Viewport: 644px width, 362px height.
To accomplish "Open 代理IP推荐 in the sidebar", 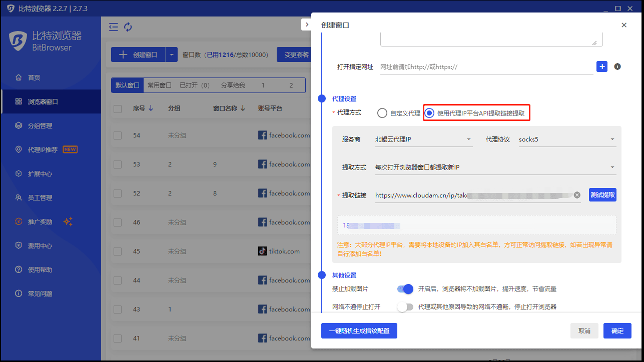I will tap(43, 149).
